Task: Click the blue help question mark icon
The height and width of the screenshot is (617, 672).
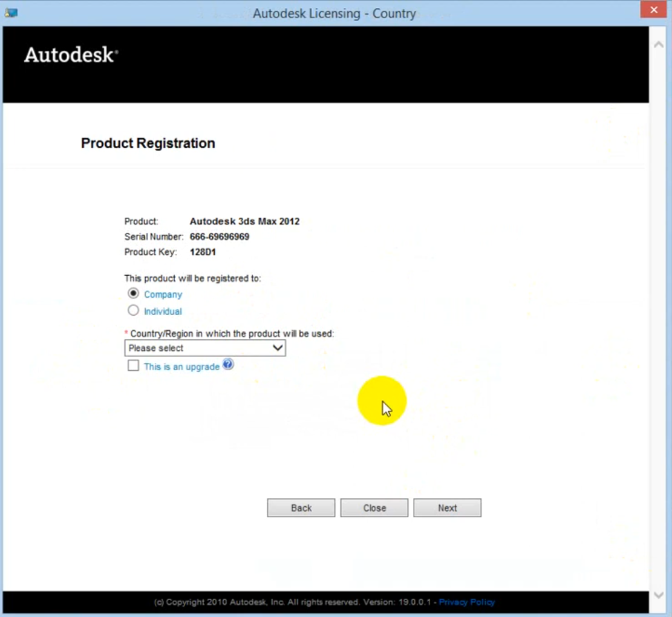Action: [227, 364]
